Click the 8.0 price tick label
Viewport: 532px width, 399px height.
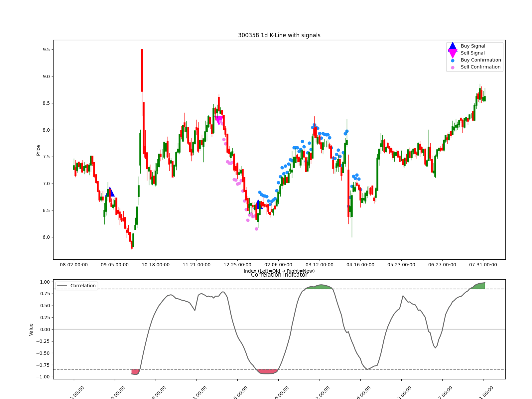pyautogui.click(x=46, y=130)
